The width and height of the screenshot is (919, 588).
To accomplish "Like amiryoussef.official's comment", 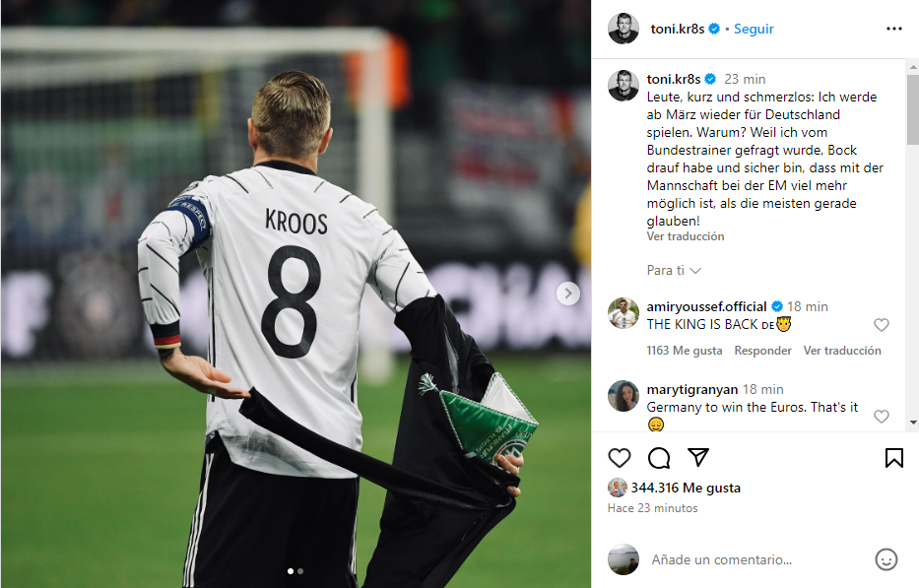I will point(881,325).
